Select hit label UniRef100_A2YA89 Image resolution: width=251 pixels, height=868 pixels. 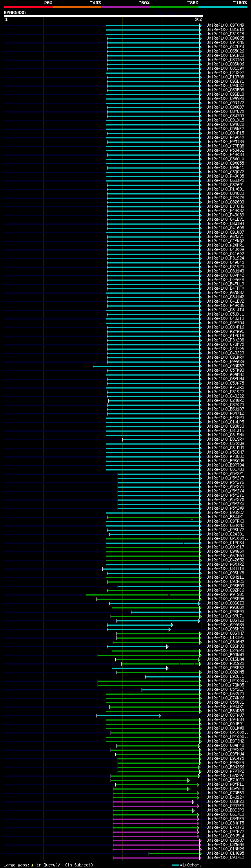tap(225, 625)
